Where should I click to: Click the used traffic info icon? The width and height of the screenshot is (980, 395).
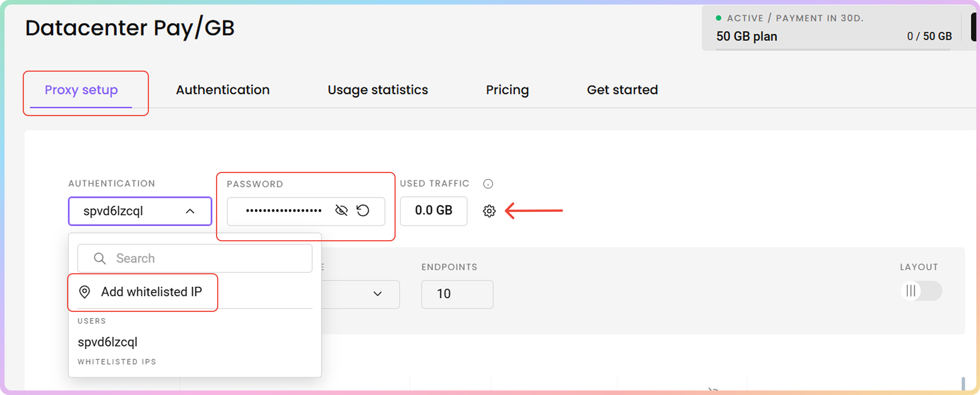click(488, 184)
